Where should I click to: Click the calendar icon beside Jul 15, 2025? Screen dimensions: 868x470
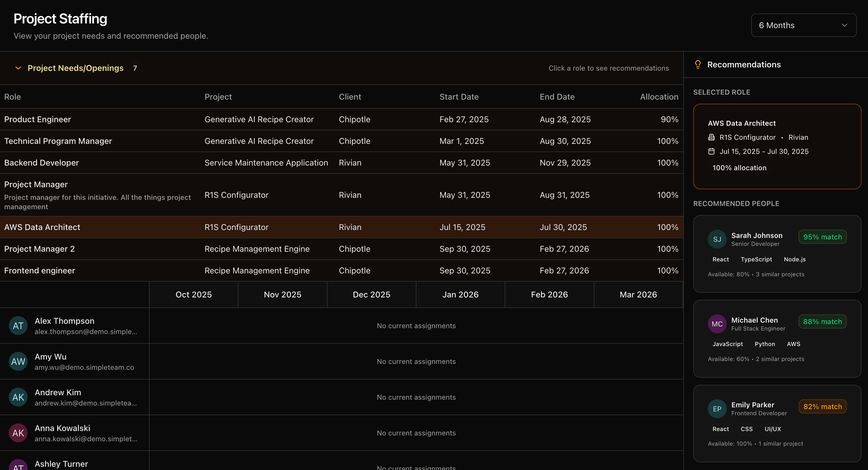pos(711,151)
